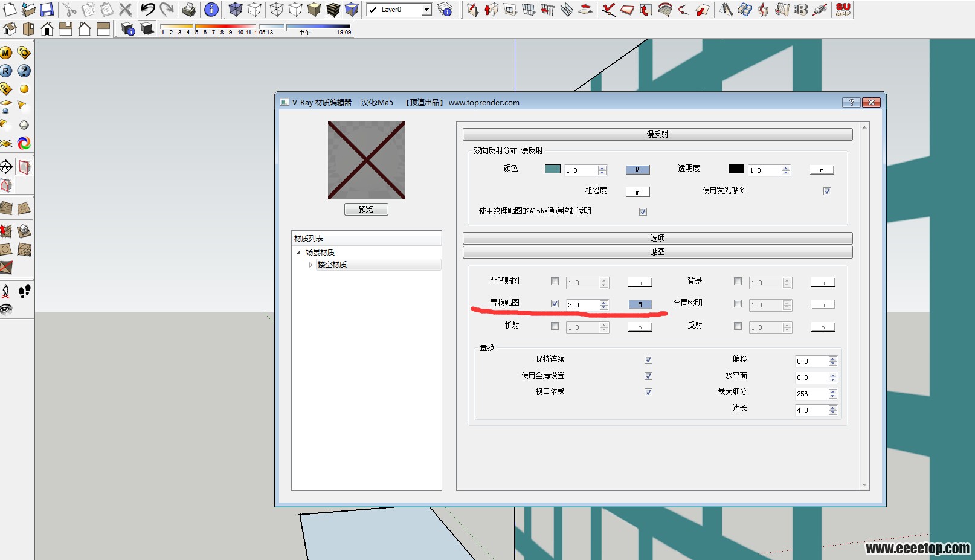975x560 pixels.
Task: Enable the 折射 map checkbox
Action: tap(555, 326)
